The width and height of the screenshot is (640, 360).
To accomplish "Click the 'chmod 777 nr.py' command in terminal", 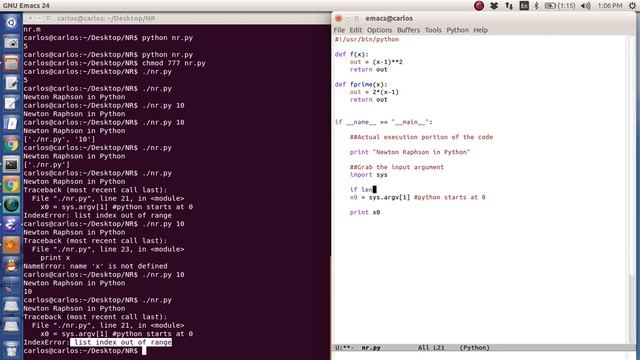I will pos(174,63).
